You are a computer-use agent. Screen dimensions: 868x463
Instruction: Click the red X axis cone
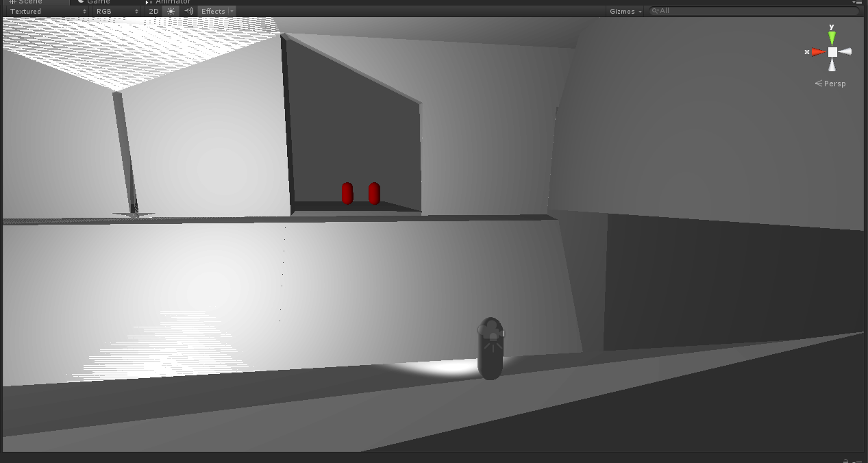(x=818, y=52)
